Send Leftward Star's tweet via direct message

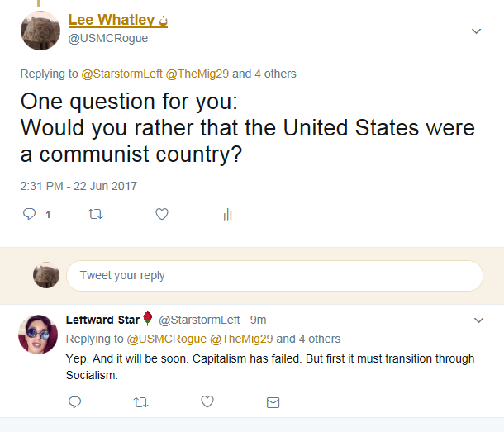pyautogui.click(x=273, y=402)
